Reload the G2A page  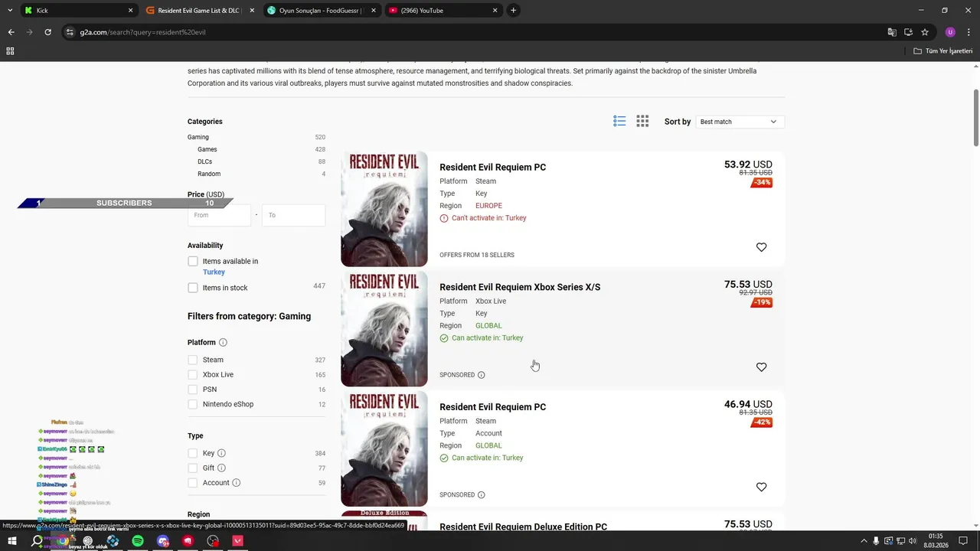coord(47,32)
